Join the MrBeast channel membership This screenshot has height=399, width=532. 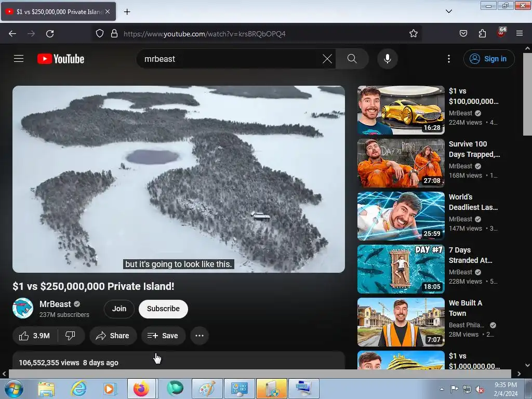pyautogui.click(x=119, y=309)
